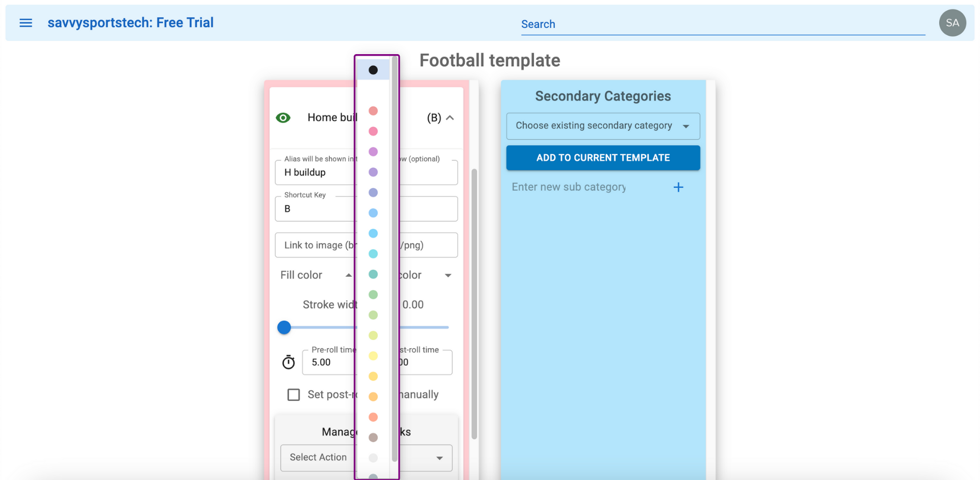980x480 pixels.
Task: Enable the set post-roll manually checkbox
Action: tap(293, 395)
